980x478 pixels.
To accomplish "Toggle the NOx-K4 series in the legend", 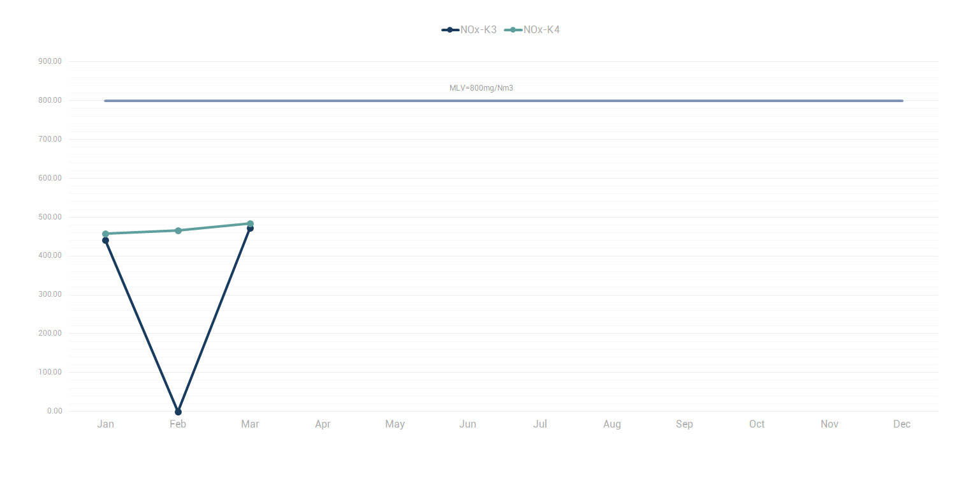I will [532, 30].
